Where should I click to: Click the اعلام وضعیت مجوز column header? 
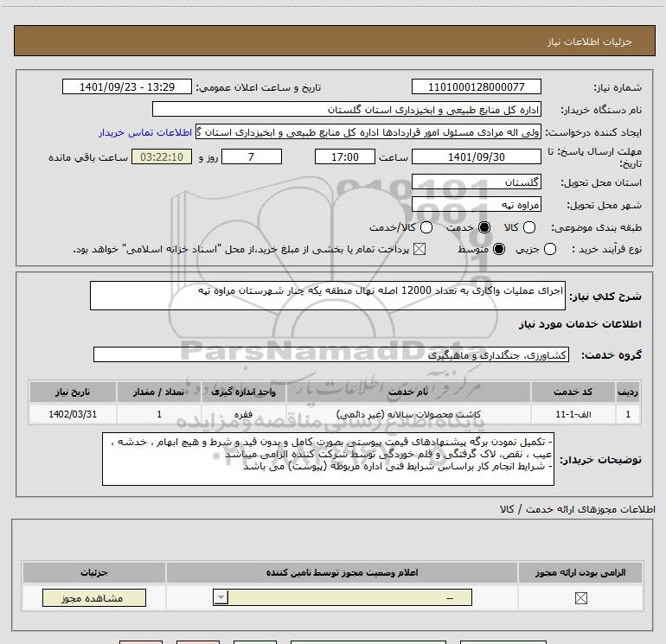click(x=342, y=572)
